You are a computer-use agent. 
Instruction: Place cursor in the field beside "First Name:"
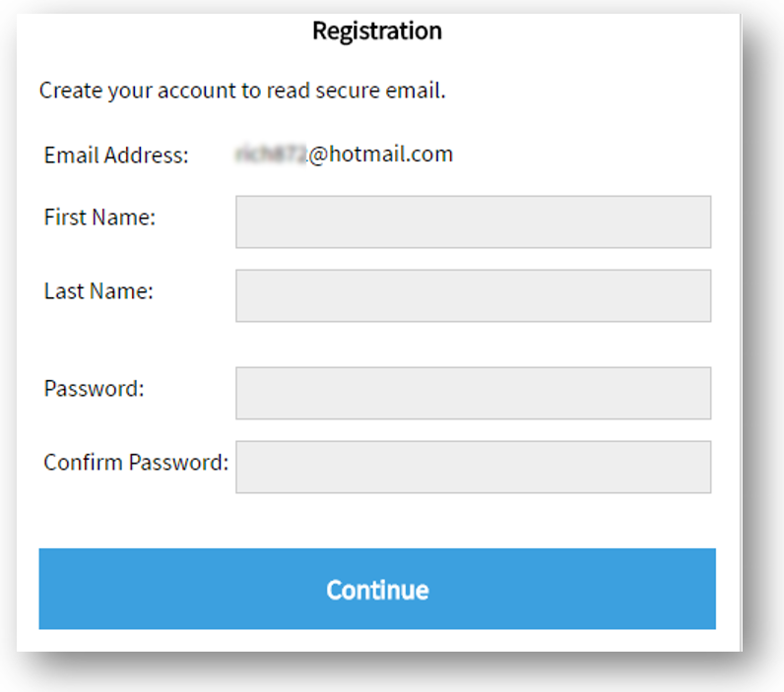click(x=473, y=221)
